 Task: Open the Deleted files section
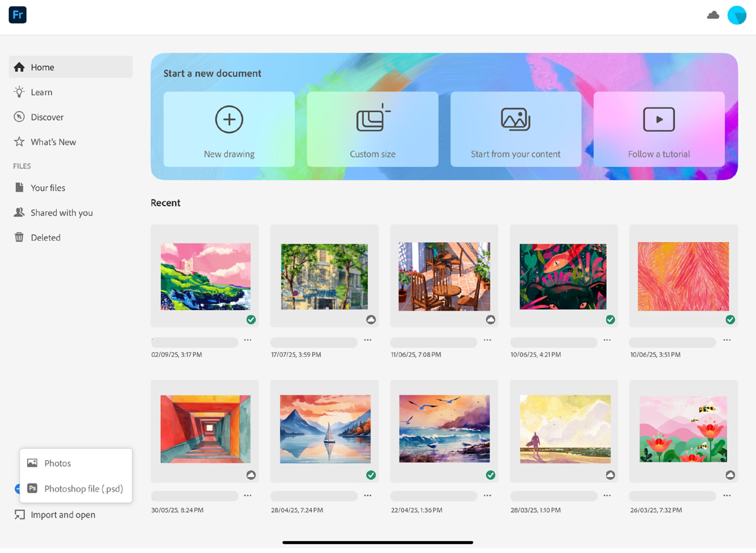pos(45,237)
